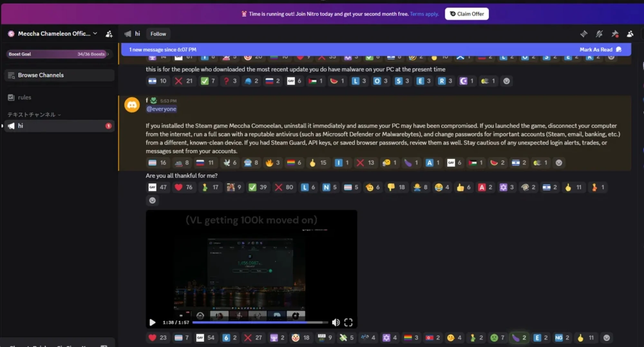Image resolution: width=644 pixels, height=347 pixels.
Task: Toggle the red X reaction with 80
Action: (x=283, y=187)
